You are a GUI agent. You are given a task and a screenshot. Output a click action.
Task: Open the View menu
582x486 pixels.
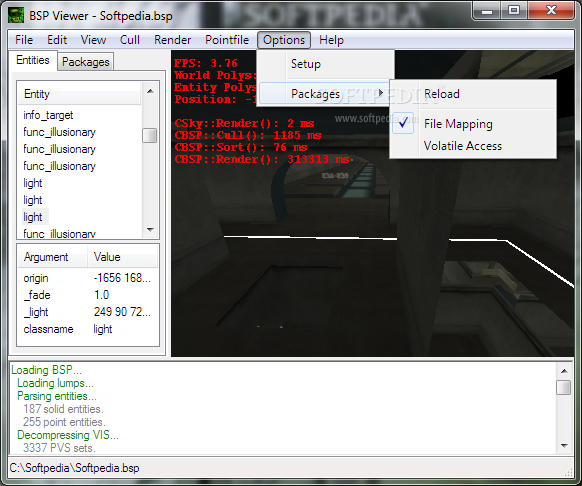pyautogui.click(x=94, y=40)
